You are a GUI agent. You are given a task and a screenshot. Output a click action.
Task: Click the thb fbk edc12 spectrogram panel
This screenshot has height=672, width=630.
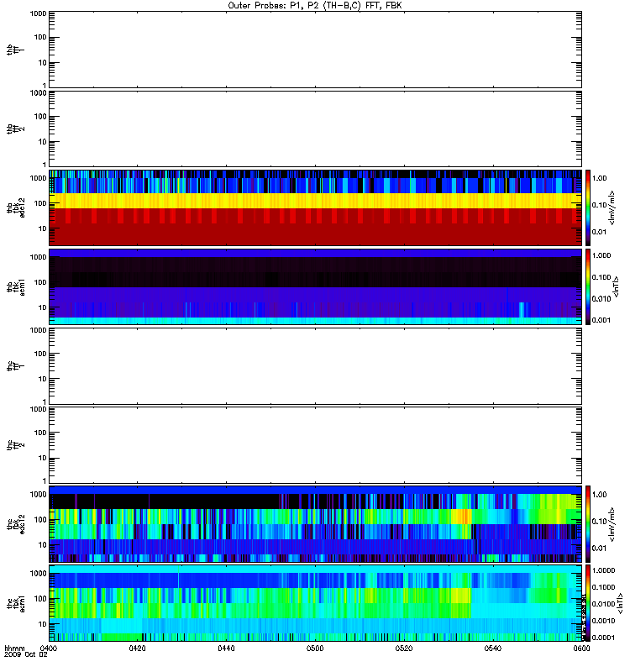[315, 207]
